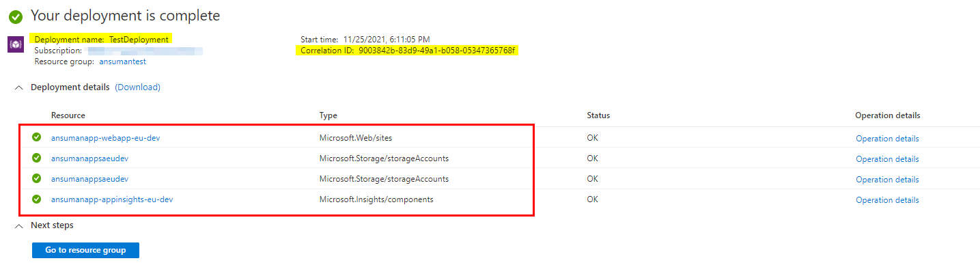The width and height of the screenshot is (980, 278).
Task: Collapse the Next steps section
Action: pyautogui.click(x=18, y=225)
